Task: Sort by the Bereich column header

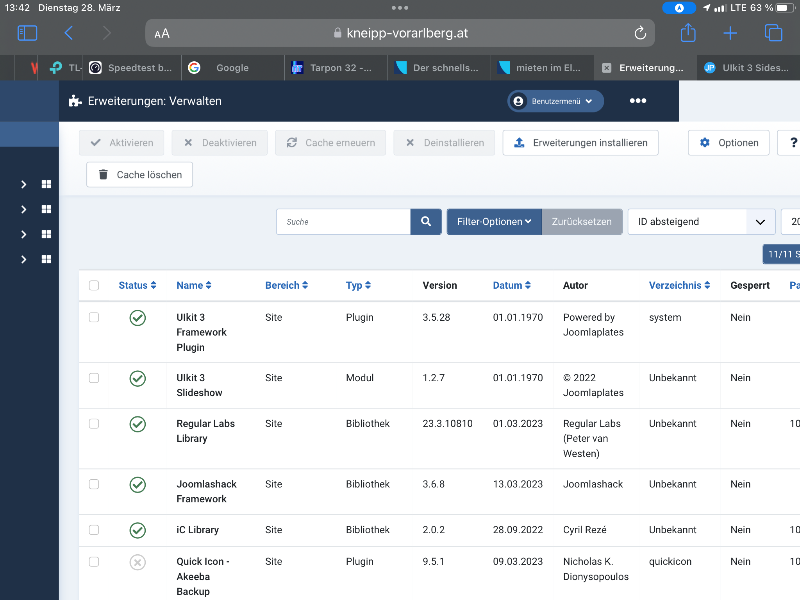Action: click(x=286, y=285)
